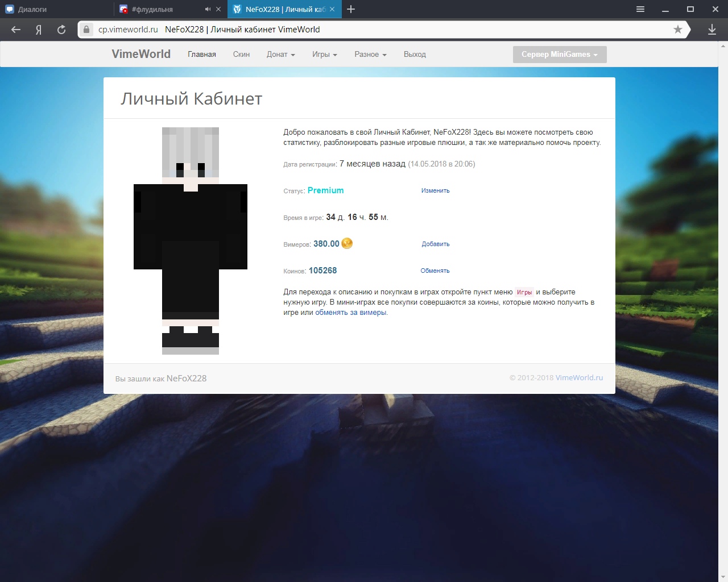The height and width of the screenshot is (582, 728).
Task: Switch to the #флудильня tab
Action: tap(171, 9)
